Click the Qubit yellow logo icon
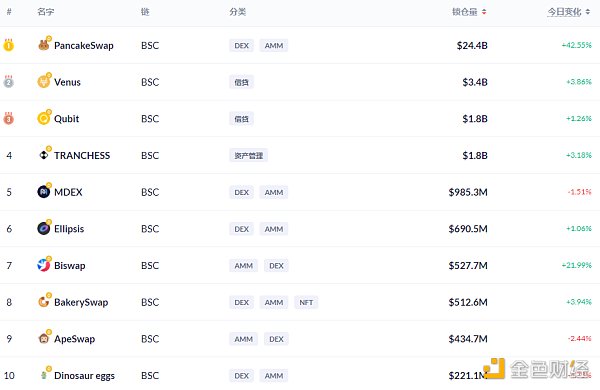The image size is (600, 390). 44,119
